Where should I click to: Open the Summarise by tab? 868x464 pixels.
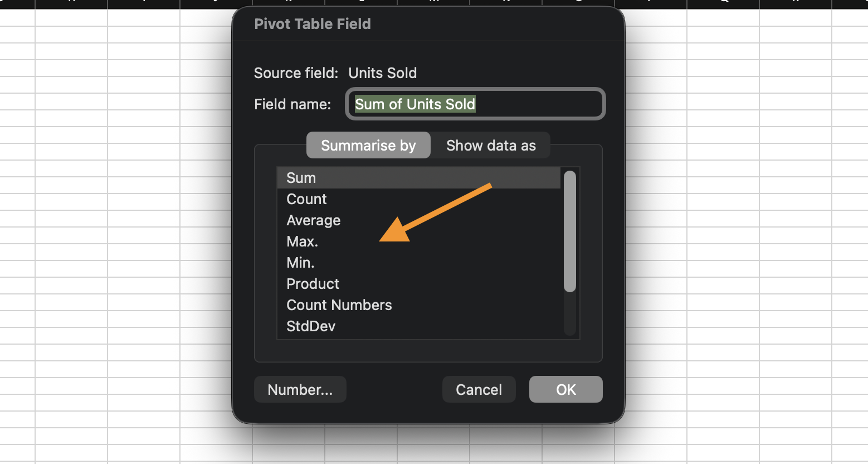368,146
